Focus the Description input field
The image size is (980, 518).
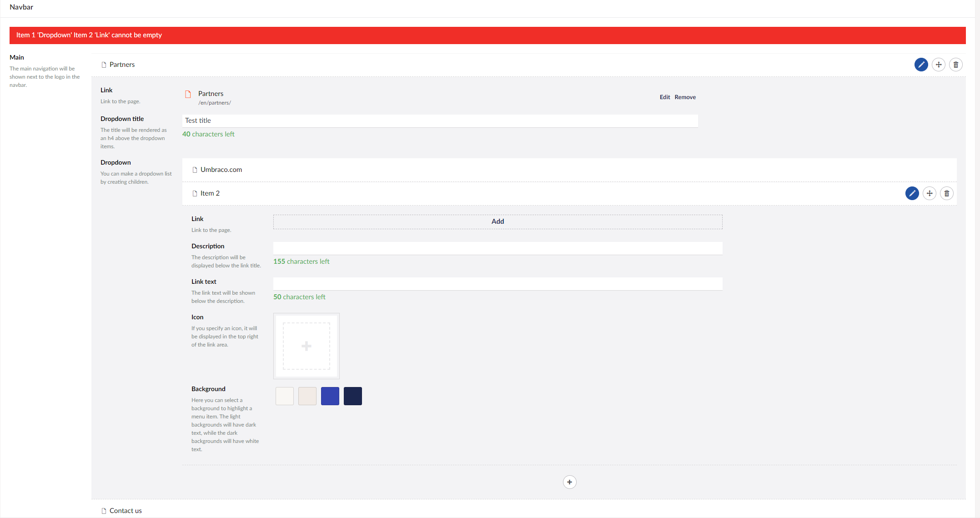click(498, 248)
